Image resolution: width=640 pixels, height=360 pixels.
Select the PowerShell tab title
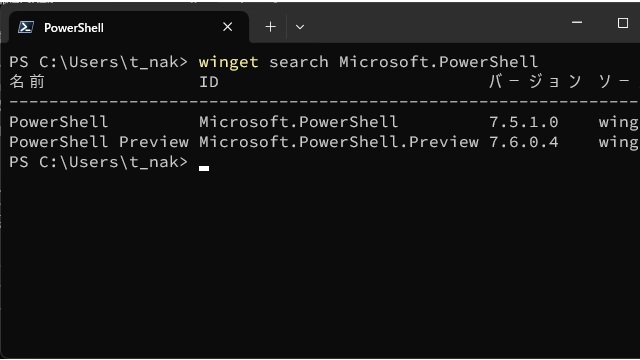74,28
